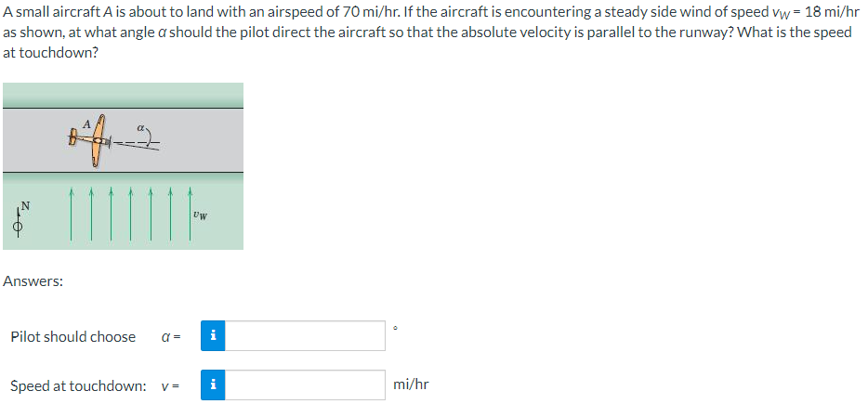Click the "mi/hr" unit beside the speed field
868x404 pixels.
click(x=411, y=384)
